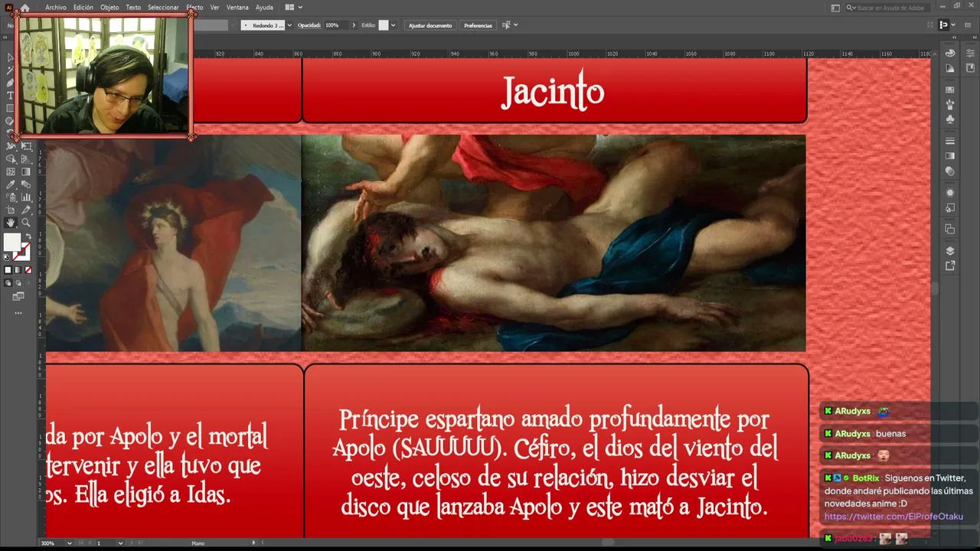Open the Texto menu
This screenshot has height=551, width=980.
pyautogui.click(x=133, y=8)
